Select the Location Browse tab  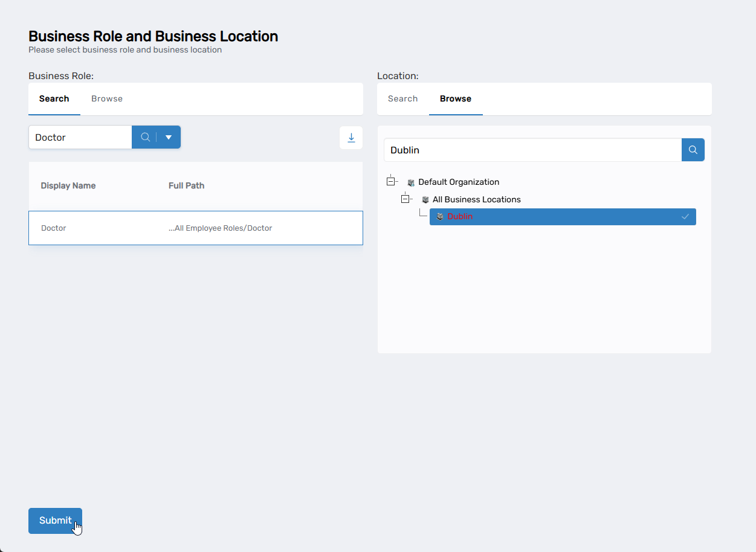[456, 98]
